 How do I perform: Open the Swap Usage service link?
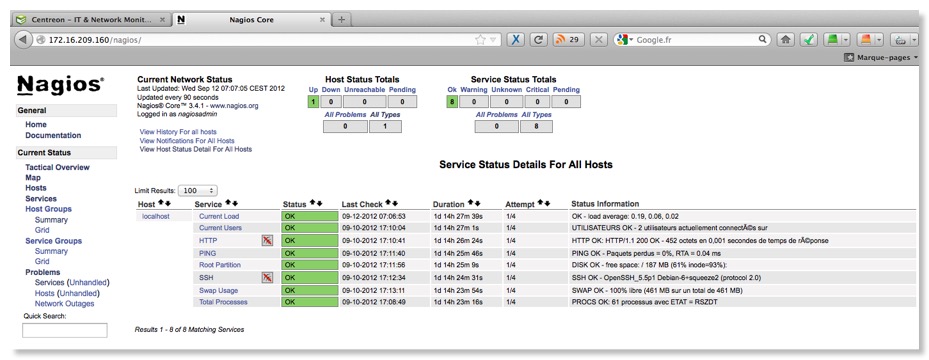tap(219, 291)
